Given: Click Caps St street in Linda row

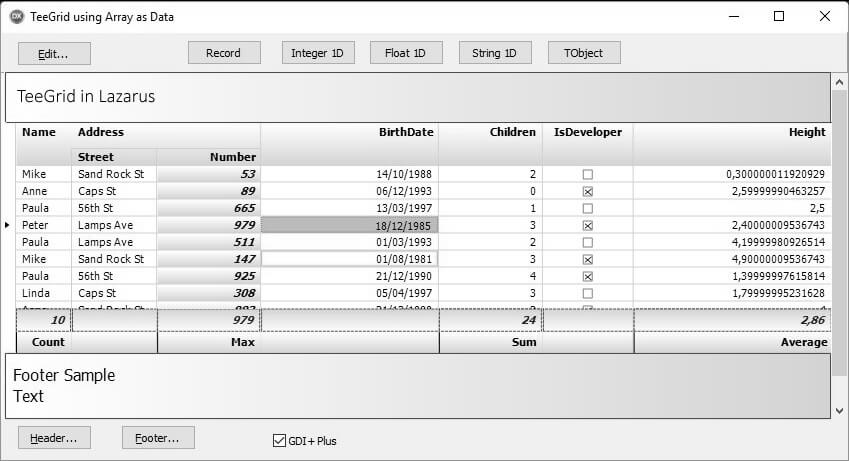Looking at the screenshot, I should [114, 293].
